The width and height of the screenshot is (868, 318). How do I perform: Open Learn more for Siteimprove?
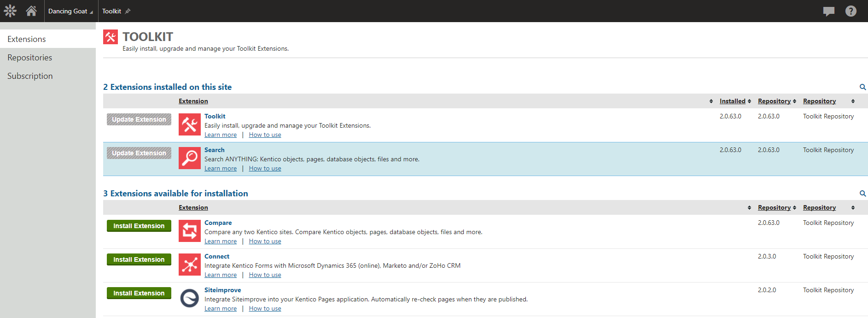point(221,308)
